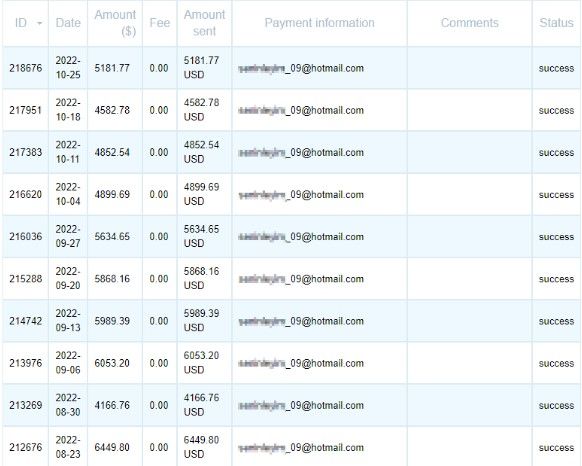Click the 6449.80 amount cell
The height and width of the screenshot is (466, 582).
pyautogui.click(x=112, y=447)
